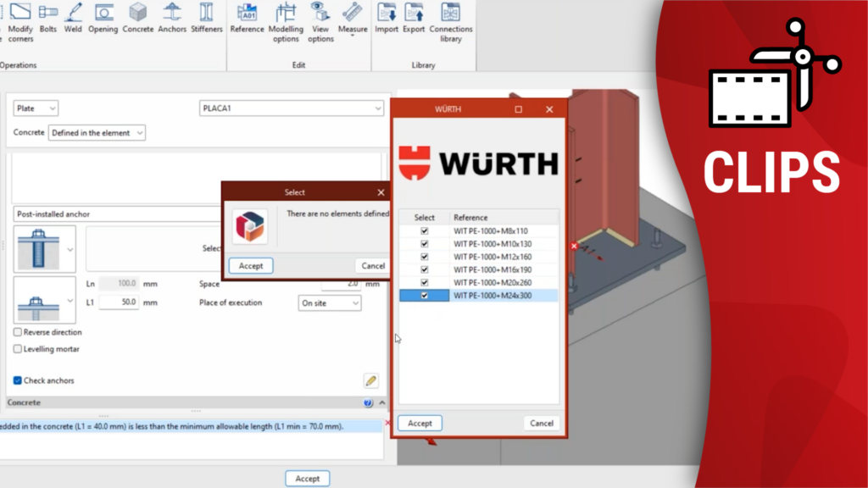
Task: Click the Weld tool icon
Action: 74,17
